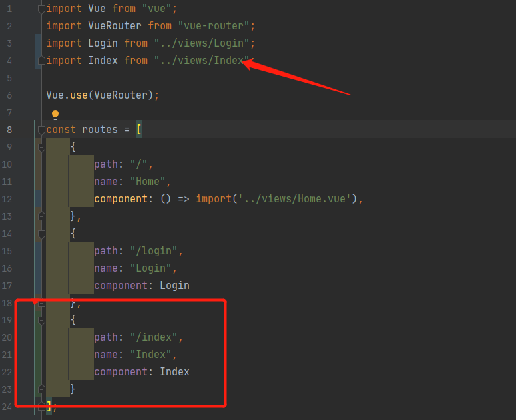Click line number 6 in the gutter

tap(9, 95)
